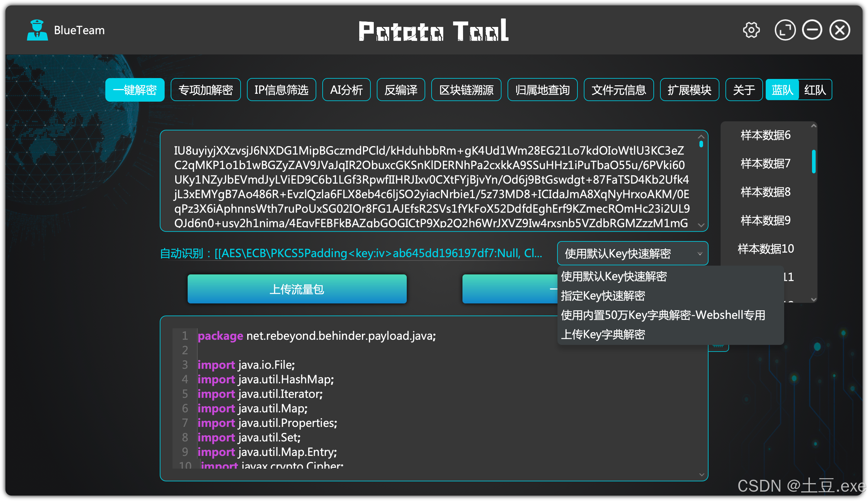The image size is (868, 501).
Task: Switch to 蓝队 mode
Action: 782,90
